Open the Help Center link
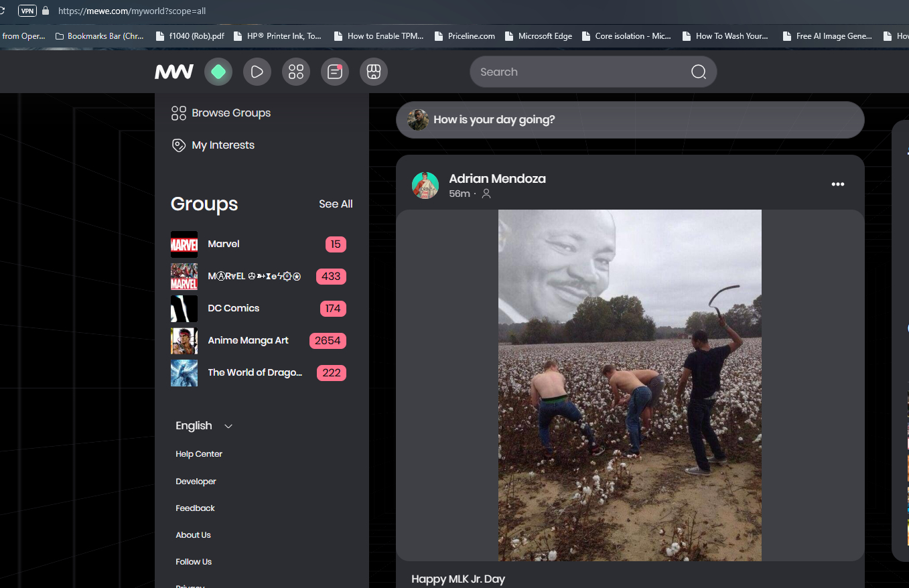Viewport: 909px width, 588px height. pyautogui.click(x=199, y=454)
